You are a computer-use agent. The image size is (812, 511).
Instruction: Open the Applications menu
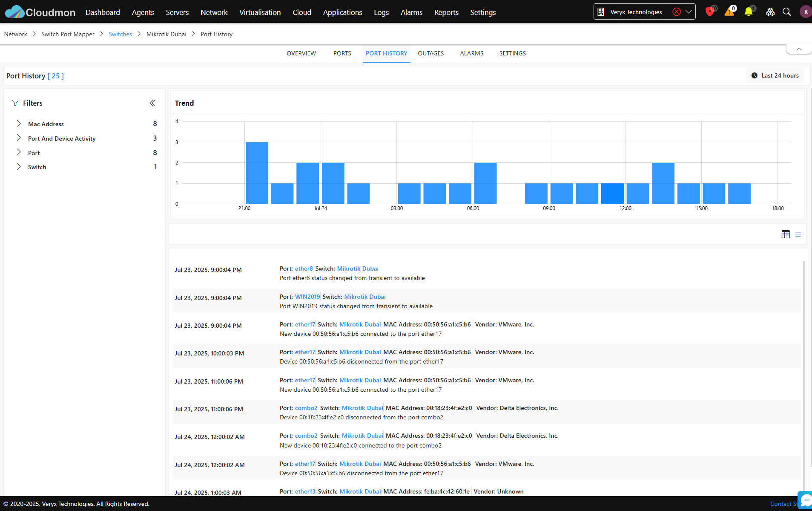click(342, 12)
